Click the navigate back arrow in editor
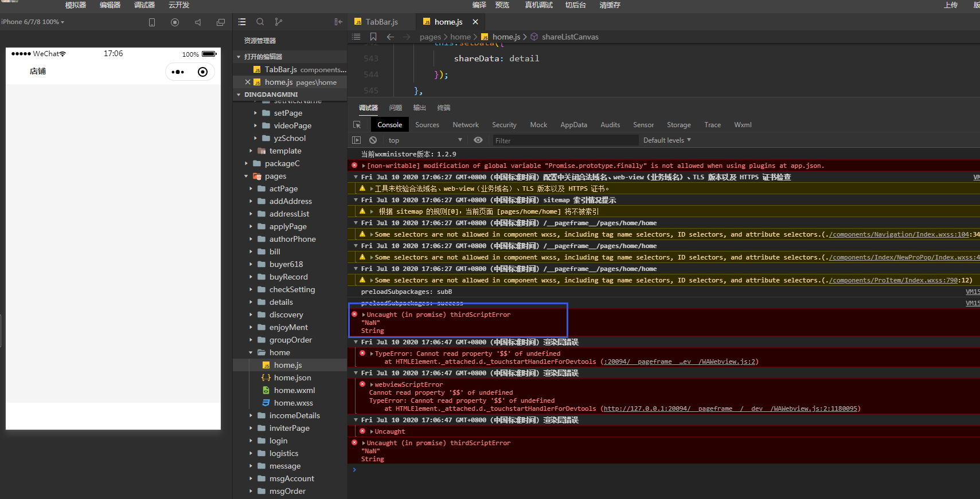The height and width of the screenshot is (499, 980). coord(391,37)
